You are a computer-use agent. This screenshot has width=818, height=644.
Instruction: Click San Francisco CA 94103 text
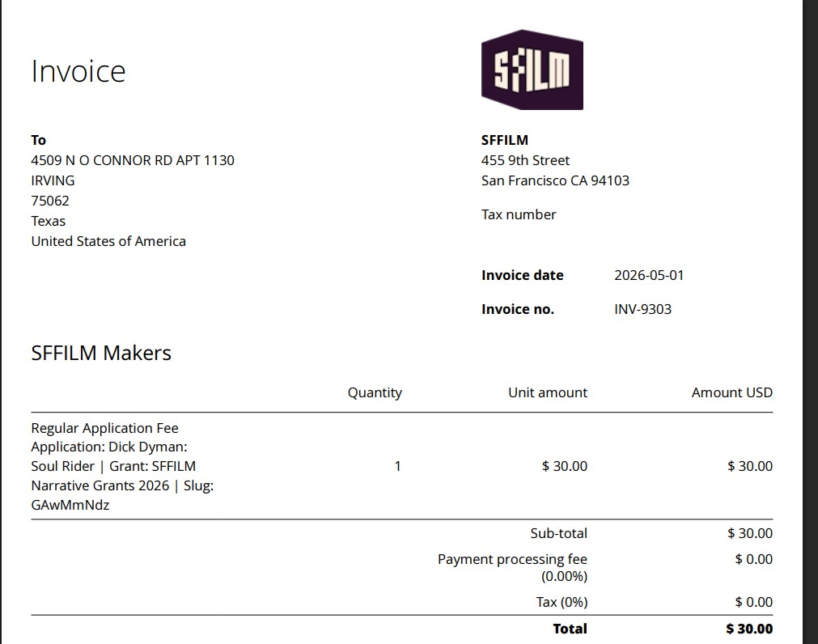pos(555,181)
